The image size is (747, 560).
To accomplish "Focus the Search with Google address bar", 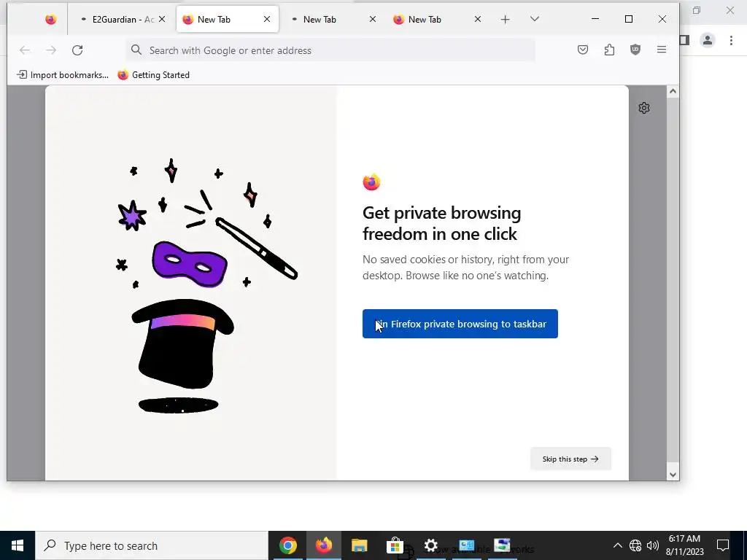I will (x=330, y=50).
